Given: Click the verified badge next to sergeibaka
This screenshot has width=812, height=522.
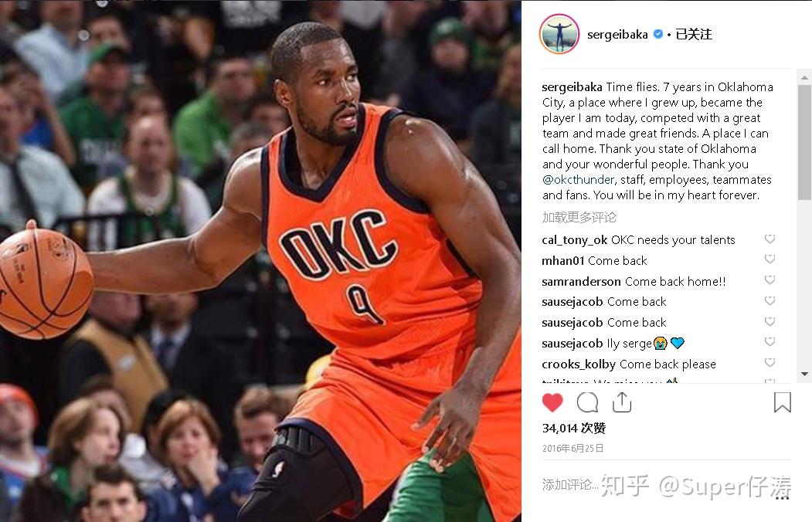Looking at the screenshot, I should [657, 34].
